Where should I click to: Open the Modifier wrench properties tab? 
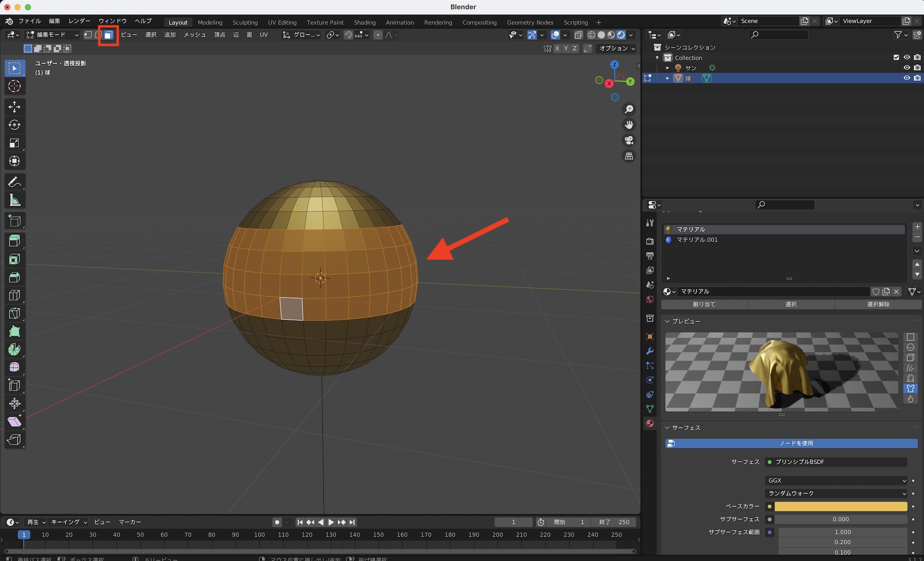(650, 351)
